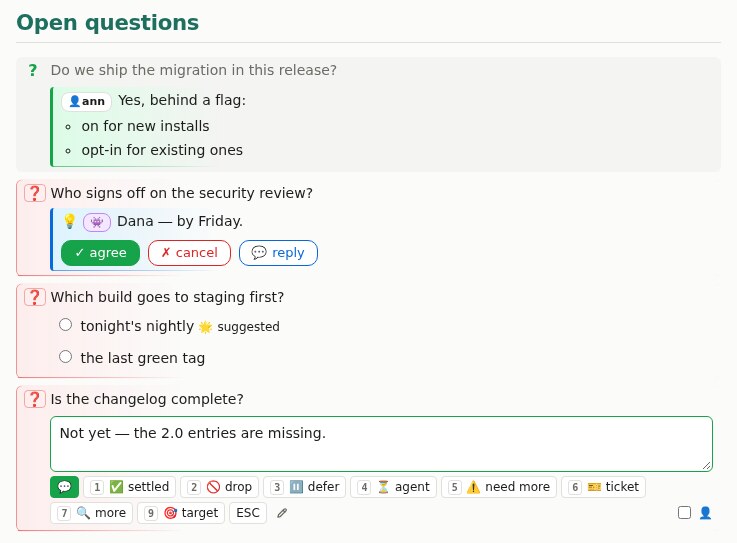This screenshot has width=737, height=543.
Task: Click the "suggested" label
Action: [248, 327]
